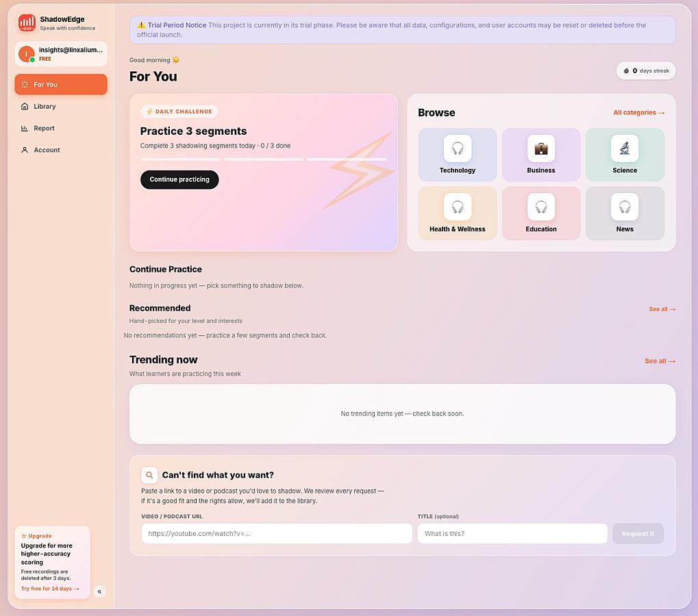The height and width of the screenshot is (616, 698).
Task: Open All categories link
Action: pos(638,112)
